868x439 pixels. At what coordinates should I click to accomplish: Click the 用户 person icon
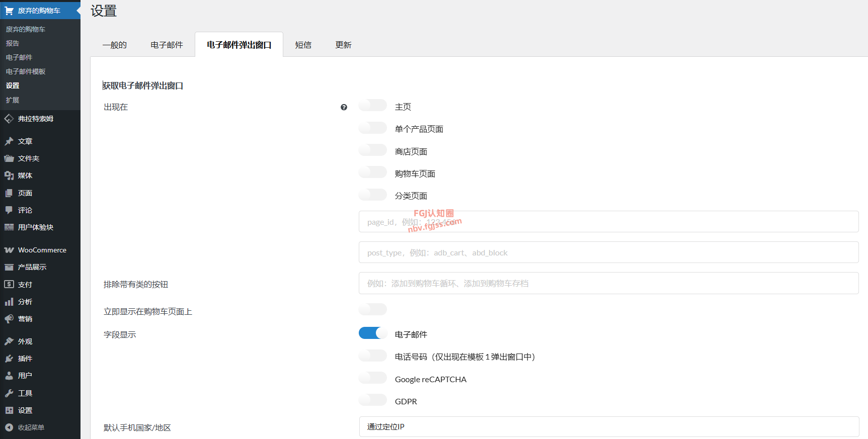coord(9,376)
